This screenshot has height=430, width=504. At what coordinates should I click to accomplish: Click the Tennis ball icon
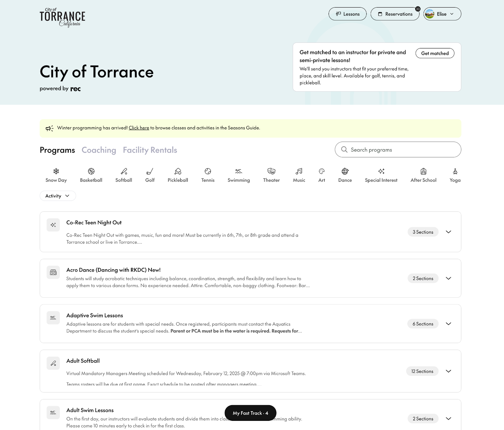coord(208,171)
